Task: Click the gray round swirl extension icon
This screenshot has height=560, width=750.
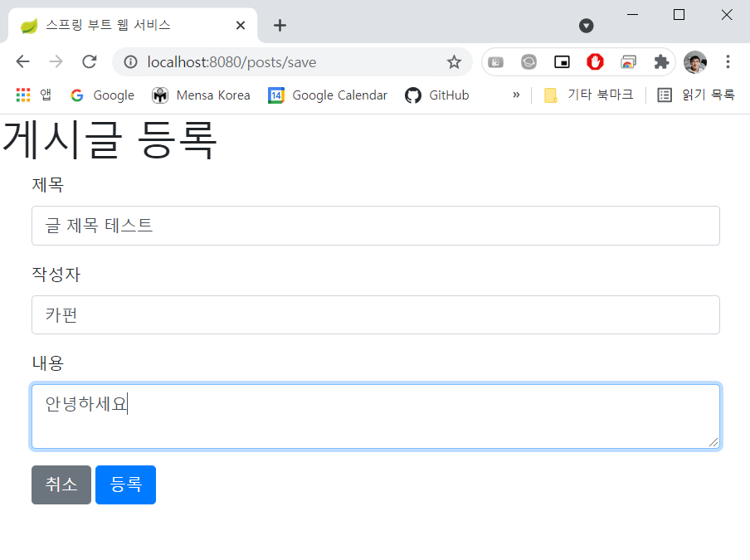Action: click(x=528, y=61)
